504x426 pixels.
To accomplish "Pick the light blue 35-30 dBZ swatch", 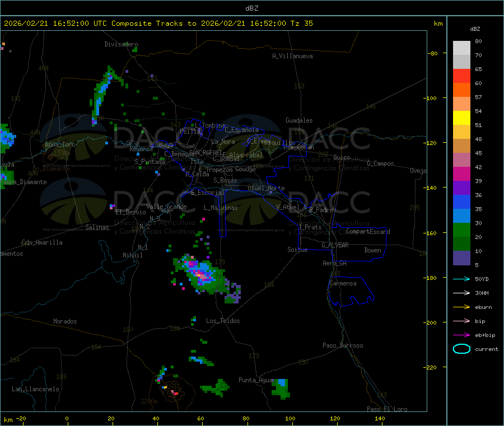I will (x=461, y=216).
